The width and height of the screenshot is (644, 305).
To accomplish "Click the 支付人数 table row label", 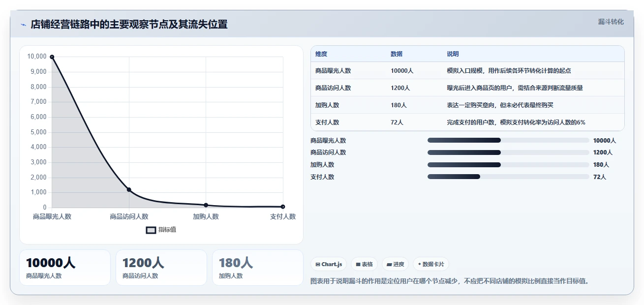I will 327,122.
